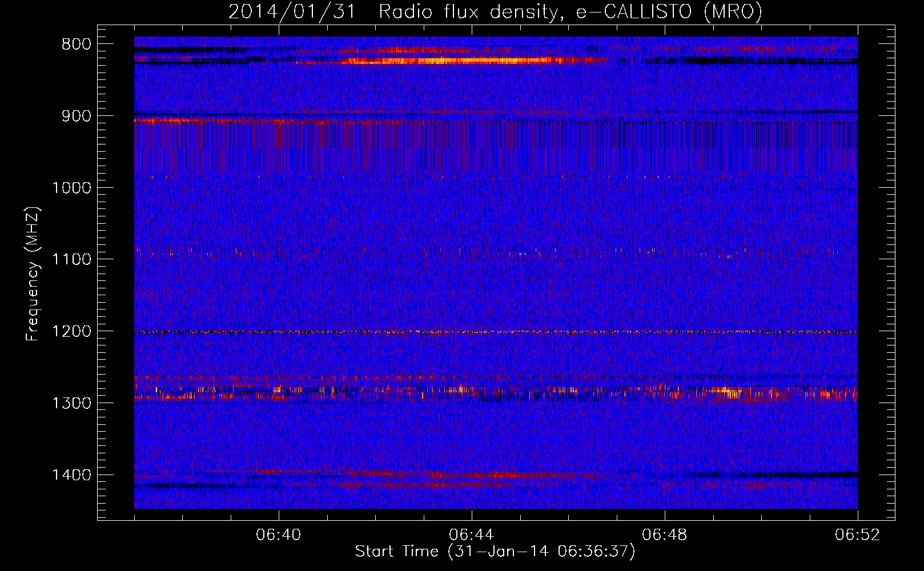Click the 06:44 time tick label
Viewport: 924px width, 571px height.
(472, 535)
